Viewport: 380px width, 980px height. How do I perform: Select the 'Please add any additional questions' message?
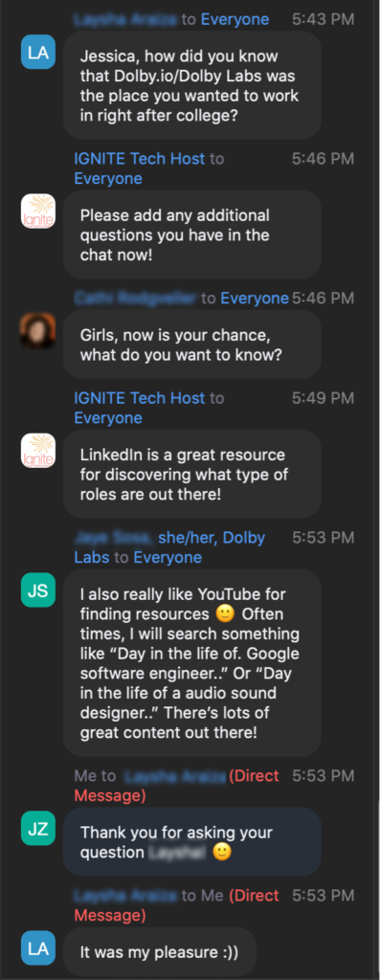191,235
